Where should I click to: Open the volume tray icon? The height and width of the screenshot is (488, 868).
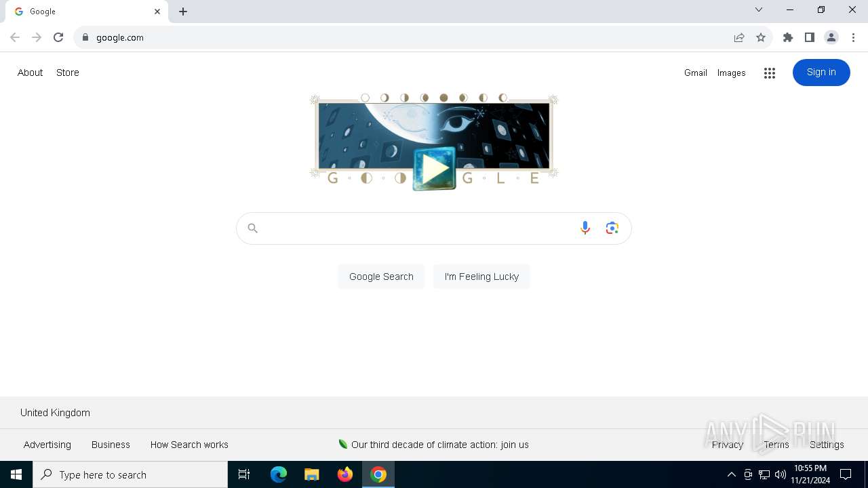[x=780, y=474]
